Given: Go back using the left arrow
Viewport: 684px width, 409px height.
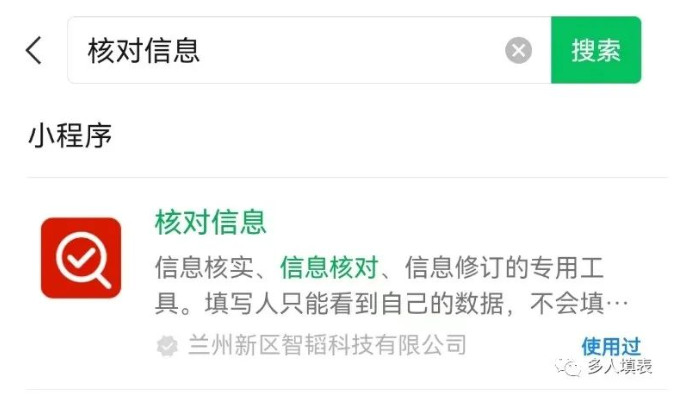Looking at the screenshot, I should [x=34, y=50].
